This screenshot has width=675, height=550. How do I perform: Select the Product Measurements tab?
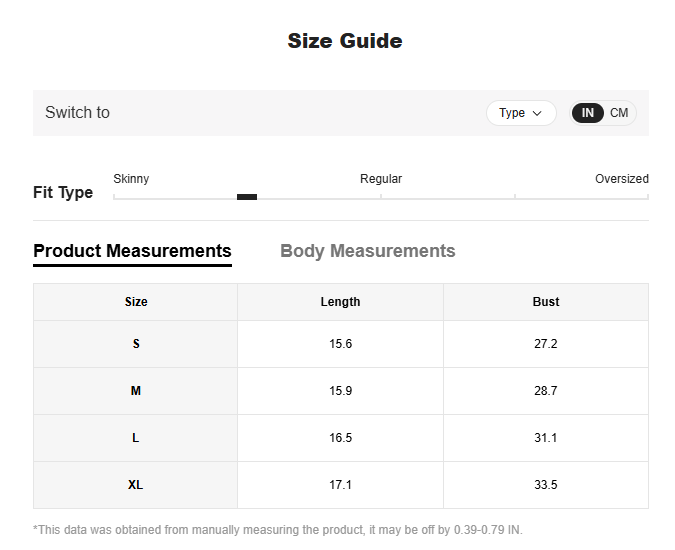(x=132, y=251)
